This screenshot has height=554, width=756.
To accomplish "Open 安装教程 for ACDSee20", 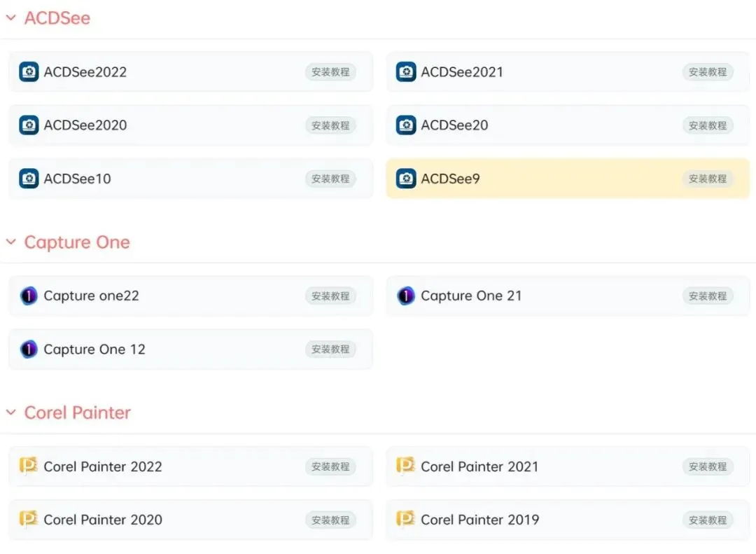I will click(x=708, y=125).
